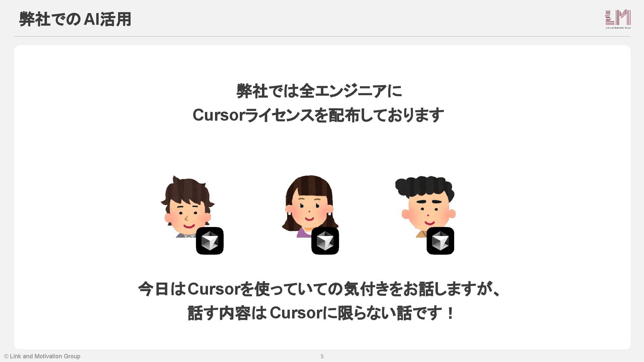Click the copyright Link and Motivation Group footer

42,356
